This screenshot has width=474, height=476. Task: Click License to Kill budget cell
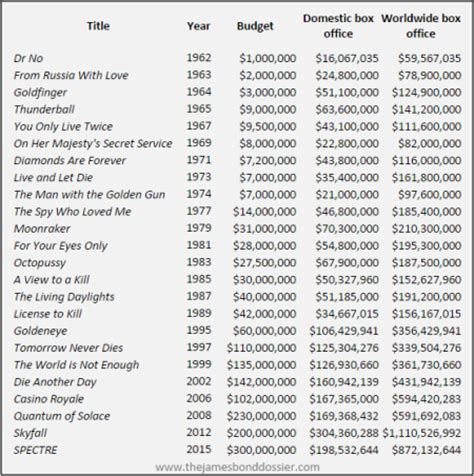[x=264, y=314]
